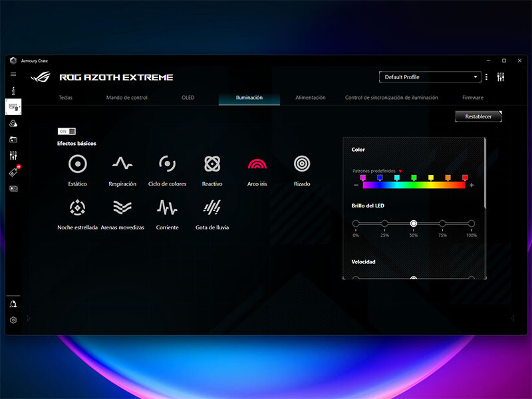Open the three-dot profile options menu

pos(487,77)
